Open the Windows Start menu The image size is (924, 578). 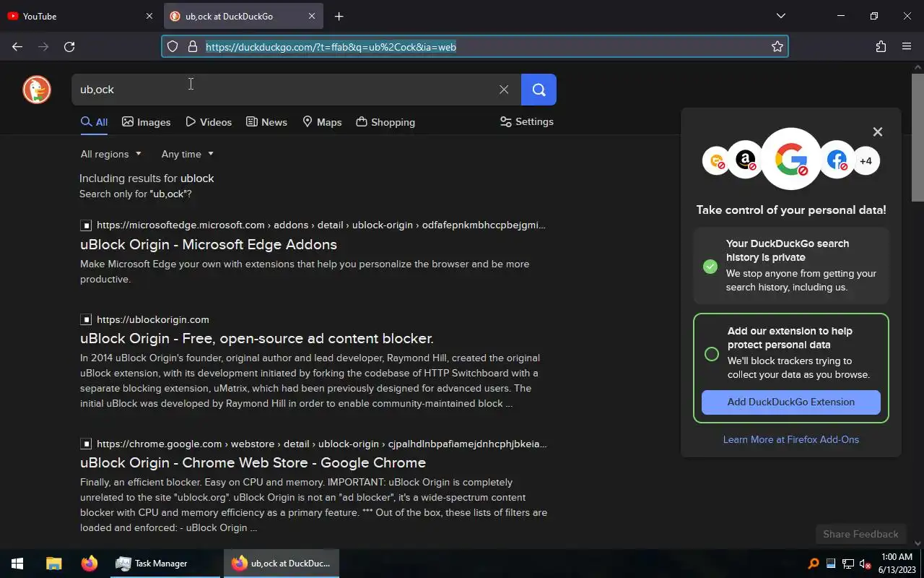pos(17,564)
